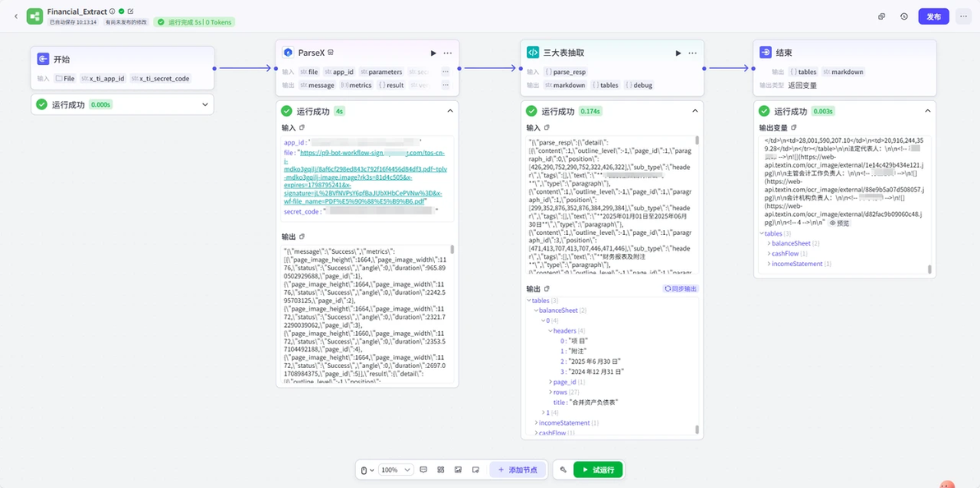The width and height of the screenshot is (980, 488).
Task: Open the 100% zoom dropdown
Action: 396,469
